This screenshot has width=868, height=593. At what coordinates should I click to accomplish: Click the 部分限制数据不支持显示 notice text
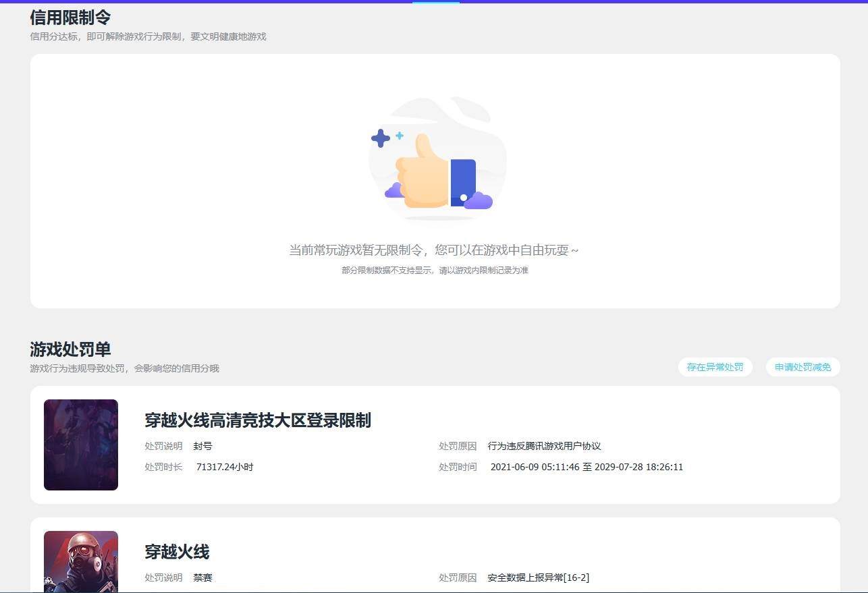(435, 271)
